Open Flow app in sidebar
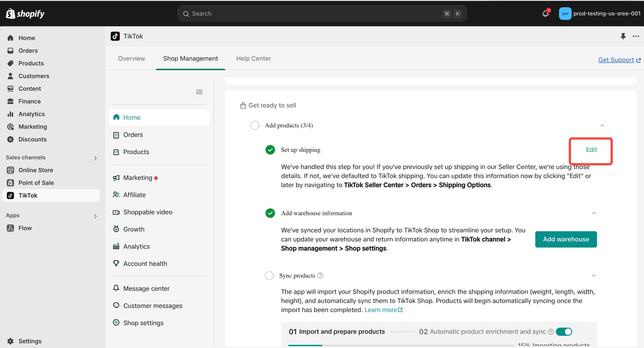644x348 pixels. 25,228
